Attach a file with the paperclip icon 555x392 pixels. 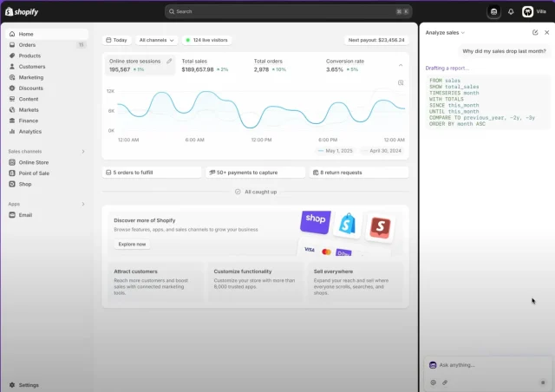click(x=445, y=382)
